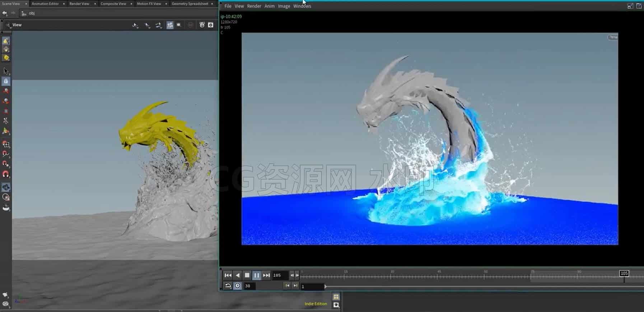The height and width of the screenshot is (312, 644).
Task: Switch to the Animation Editor tab
Action: click(x=45, y=4)
